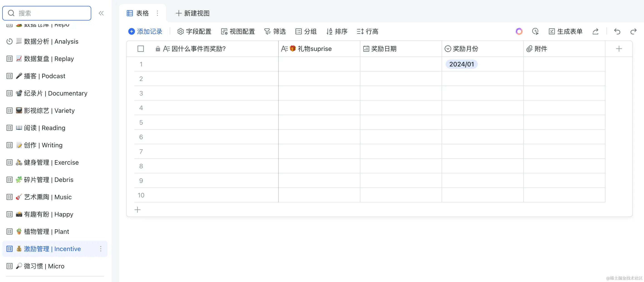Open the 字段配置 field configuration settings
This screenshot has width=644, height=282.
click(194, 31)
